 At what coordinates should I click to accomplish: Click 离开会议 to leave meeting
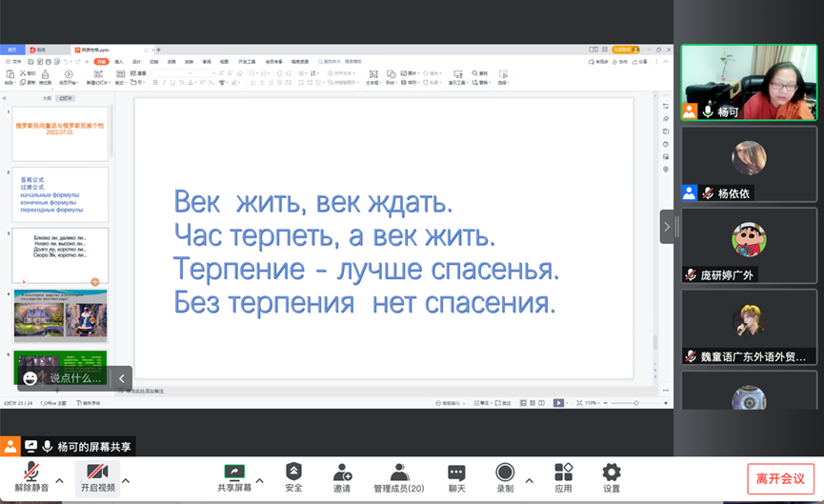pos(780,478)
